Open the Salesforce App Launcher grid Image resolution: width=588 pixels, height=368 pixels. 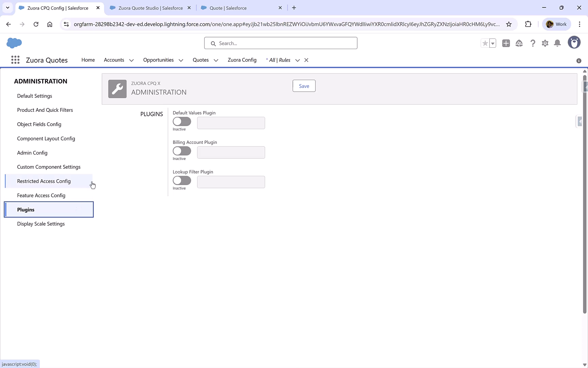15,60
